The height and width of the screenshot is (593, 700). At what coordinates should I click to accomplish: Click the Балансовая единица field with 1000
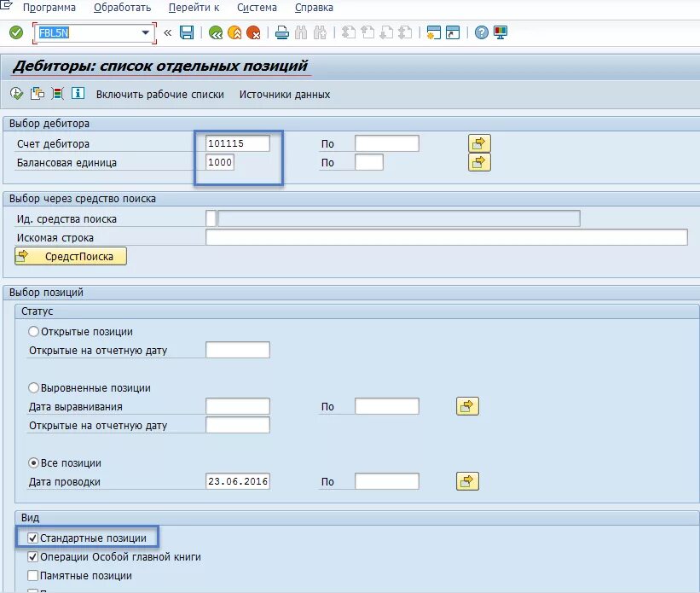220,162
